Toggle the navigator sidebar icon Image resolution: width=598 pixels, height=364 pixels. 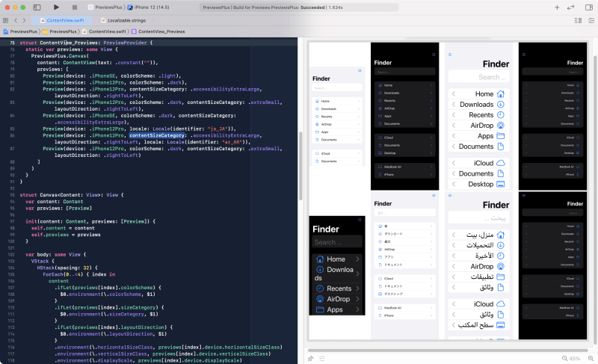point(37,7)
